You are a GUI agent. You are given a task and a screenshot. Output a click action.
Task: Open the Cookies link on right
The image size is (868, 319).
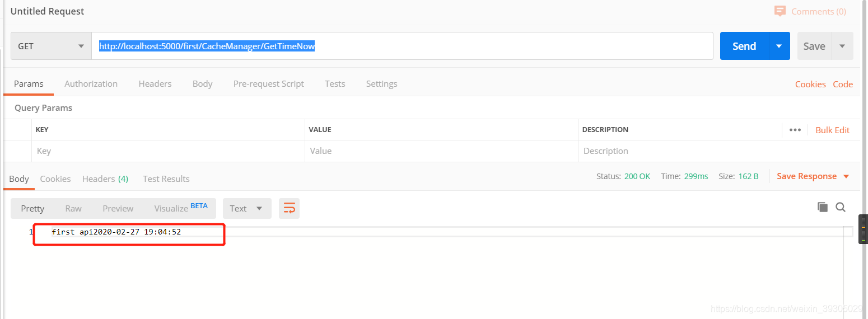[x=810, y=85]
